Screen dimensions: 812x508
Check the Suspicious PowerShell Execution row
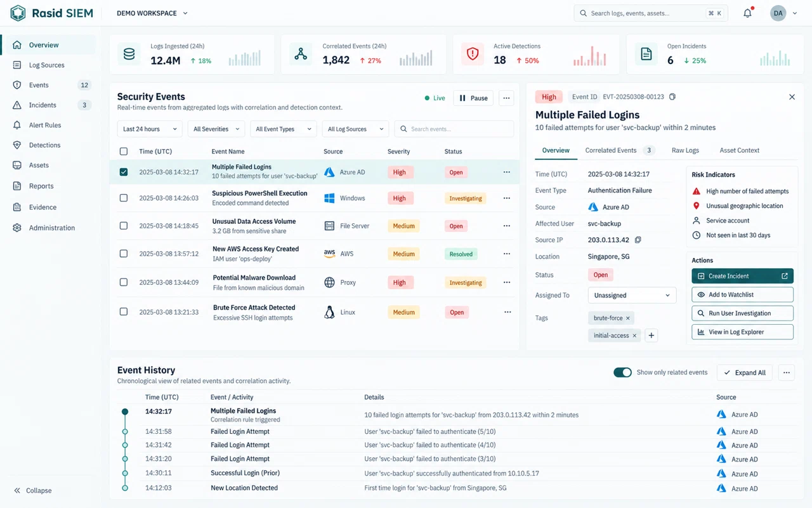click(124, 198)
